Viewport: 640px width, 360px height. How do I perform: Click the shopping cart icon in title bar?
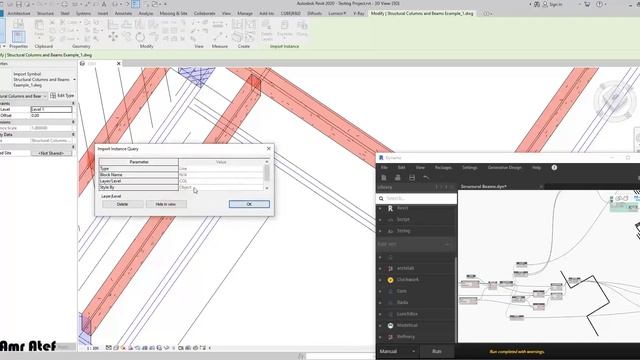tap(587, 4)
